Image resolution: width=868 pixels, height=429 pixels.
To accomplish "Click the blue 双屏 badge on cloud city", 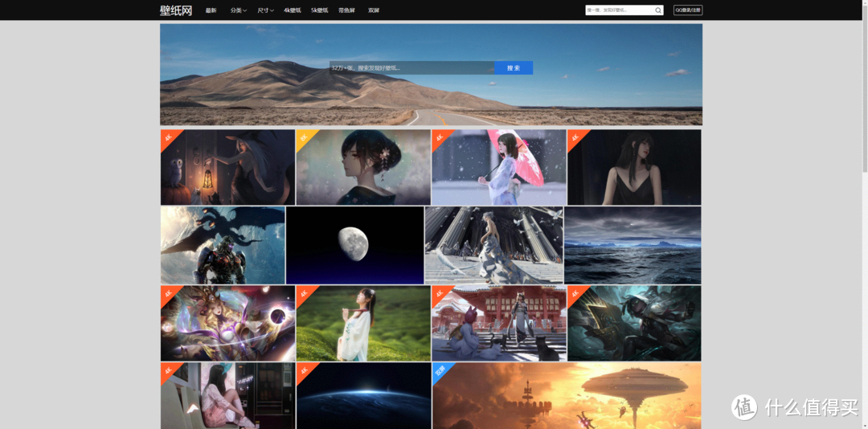I will click(x=440, y=371).
